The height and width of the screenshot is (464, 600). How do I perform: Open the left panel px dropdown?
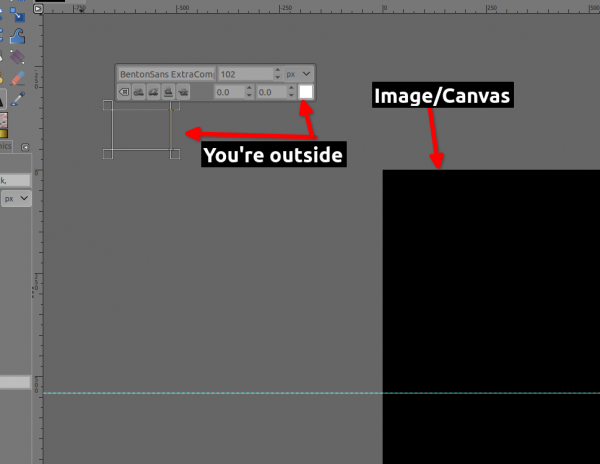16,199
